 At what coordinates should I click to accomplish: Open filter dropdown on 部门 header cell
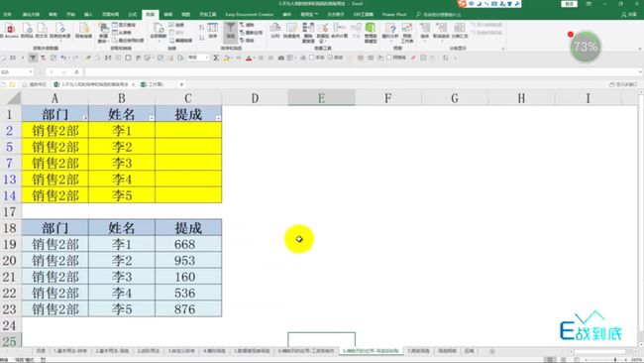pos(85,118)
